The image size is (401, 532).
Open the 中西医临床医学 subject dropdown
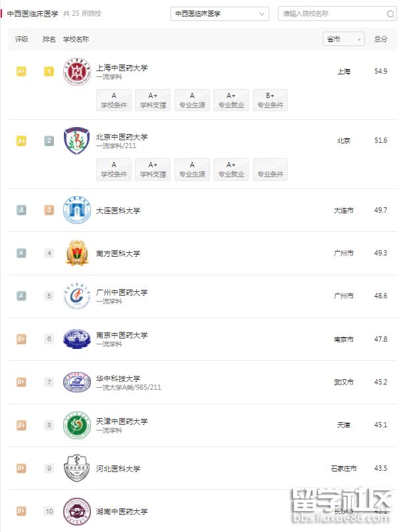coord(219,13)
